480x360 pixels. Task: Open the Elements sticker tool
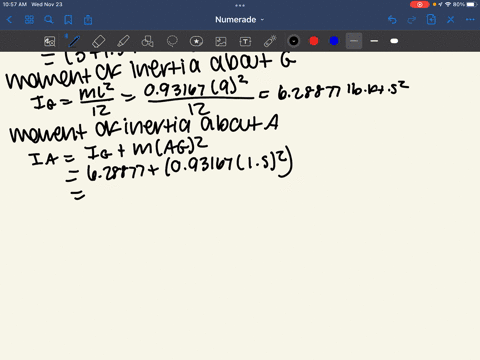point(196,41)
